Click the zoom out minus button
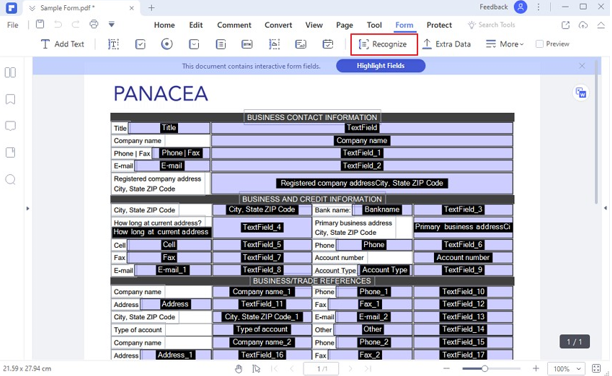The width and height of the screenshot is (612, 376). pos(447,369)
